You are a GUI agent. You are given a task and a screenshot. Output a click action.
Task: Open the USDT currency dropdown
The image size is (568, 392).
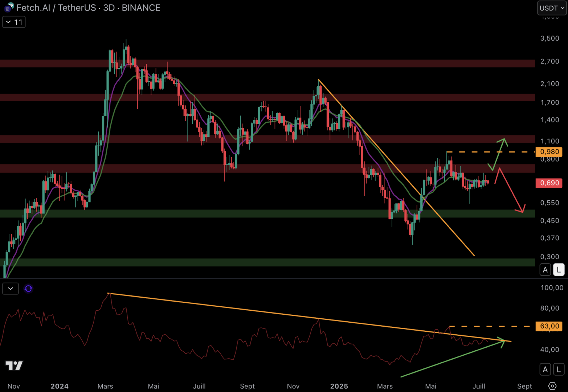point(552,8)
